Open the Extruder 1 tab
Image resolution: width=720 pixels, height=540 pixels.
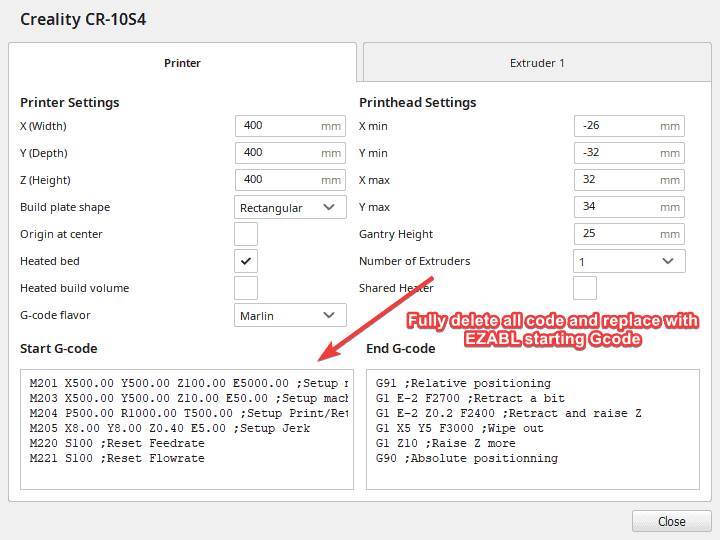(537, 62)
